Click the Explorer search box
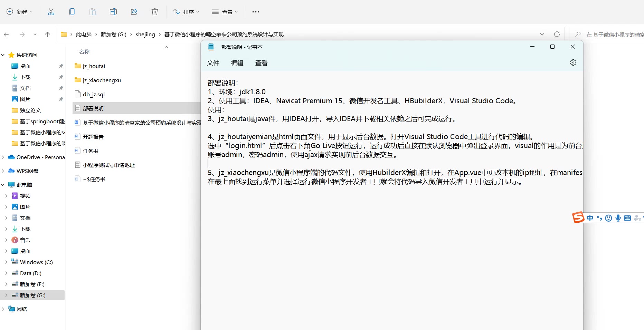 607,34
